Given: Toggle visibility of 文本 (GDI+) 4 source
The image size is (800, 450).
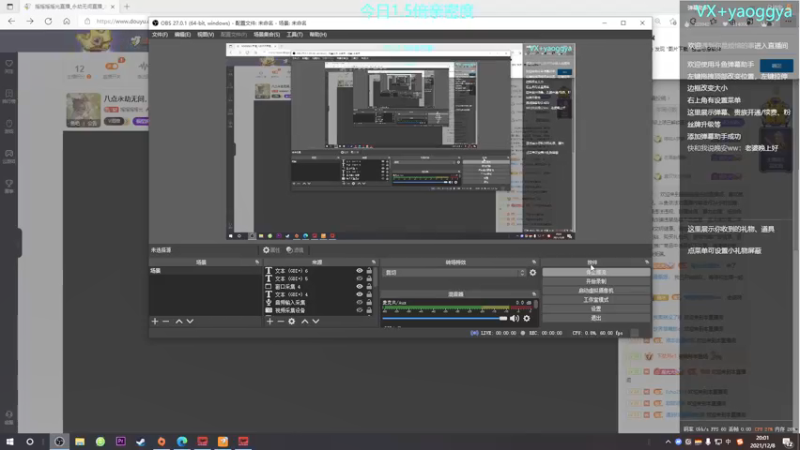Looking at the screenshot, I should click(360, 294).
